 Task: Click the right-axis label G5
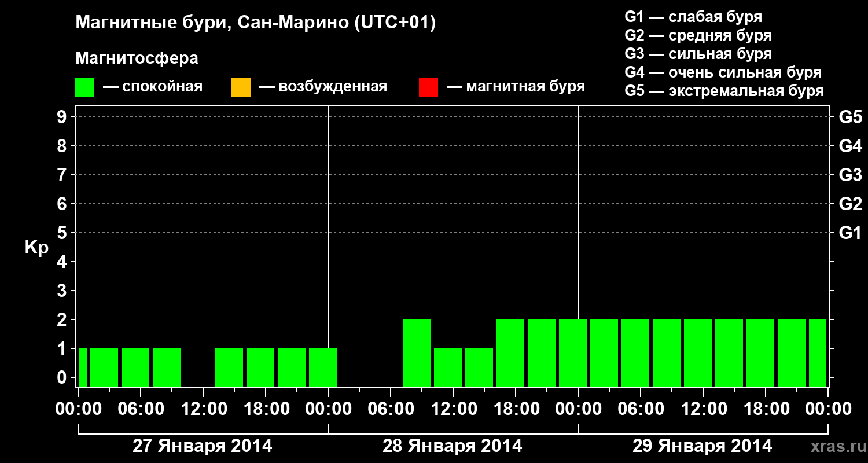(x=850, y=117)
